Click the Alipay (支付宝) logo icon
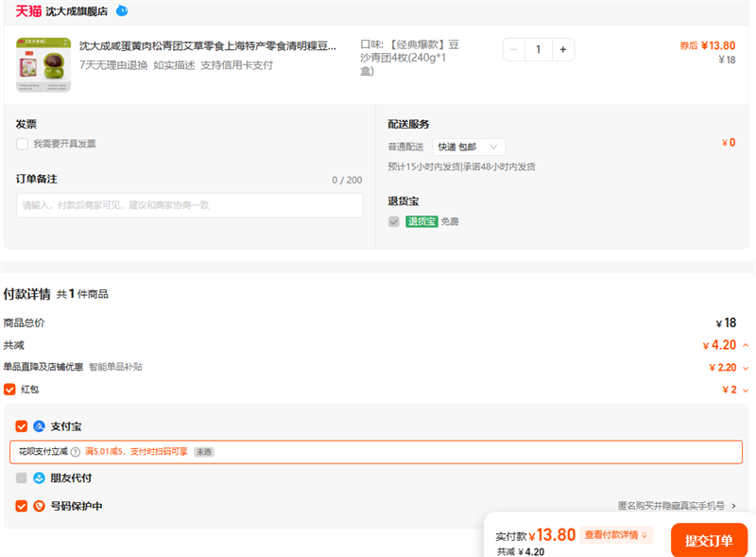The width and height of the screenshot is (756, 557). pos(40,426)
